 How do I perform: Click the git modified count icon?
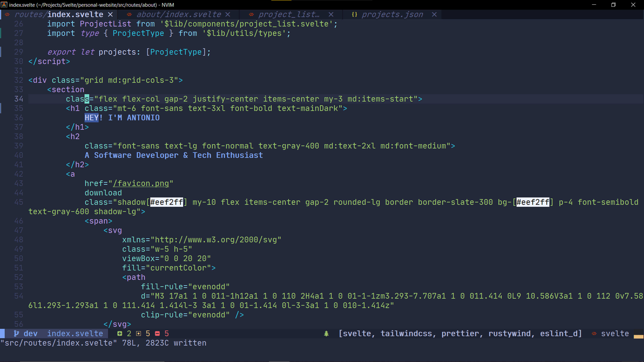139,333
